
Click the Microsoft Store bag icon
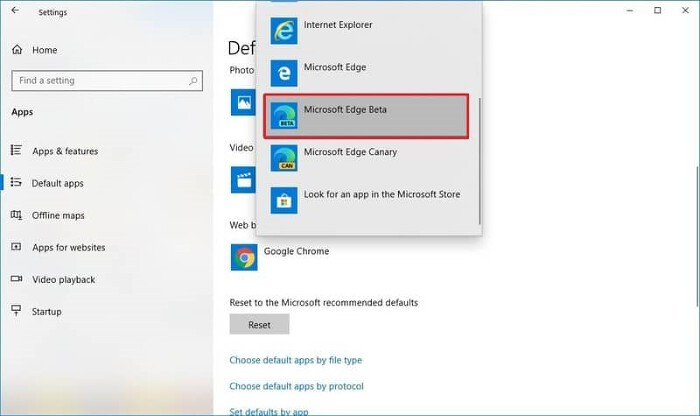(284, 200)
